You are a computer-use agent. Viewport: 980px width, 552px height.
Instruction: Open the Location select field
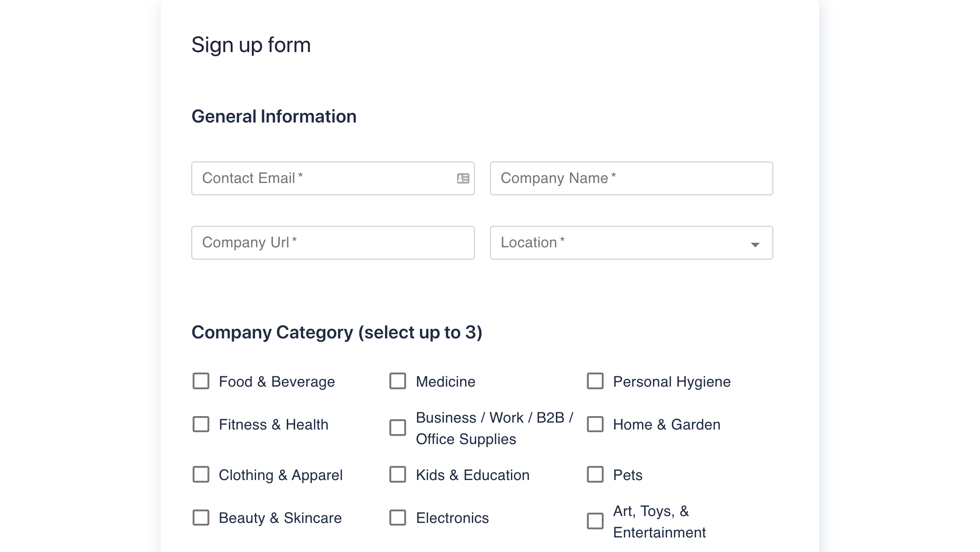(x=620, y=243)
